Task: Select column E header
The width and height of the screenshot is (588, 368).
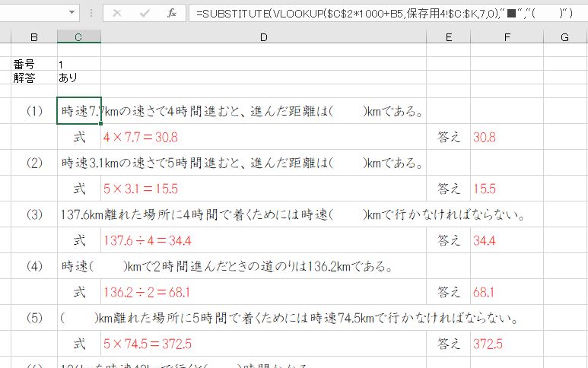Action: tap(449, 37)
